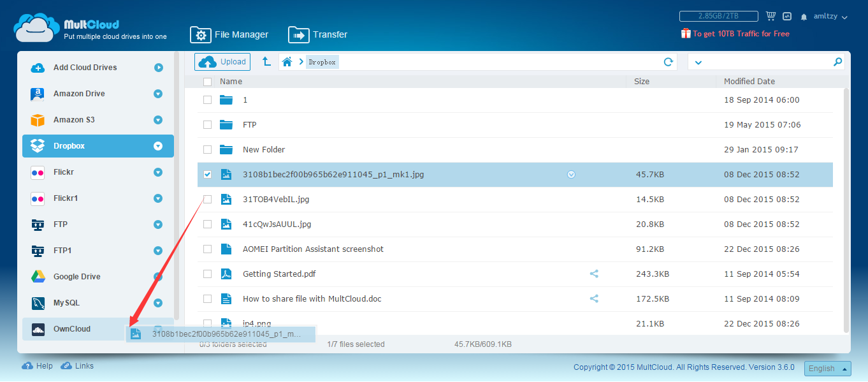Screen dimensions: 868x382
Task: Click into the search input field
Action: (x=767, y=62)
